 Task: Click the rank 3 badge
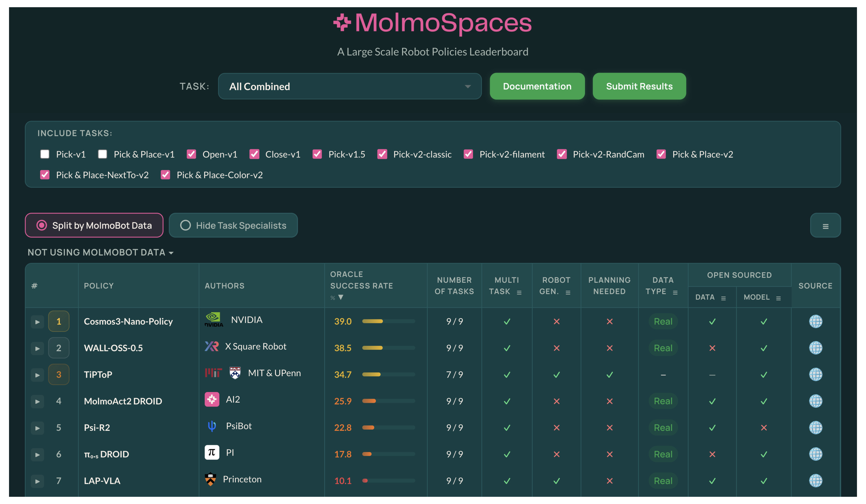pos(59,374)
